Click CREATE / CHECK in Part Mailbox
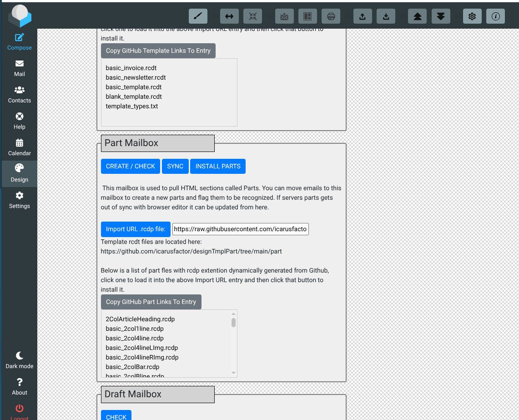 point(130,166)
